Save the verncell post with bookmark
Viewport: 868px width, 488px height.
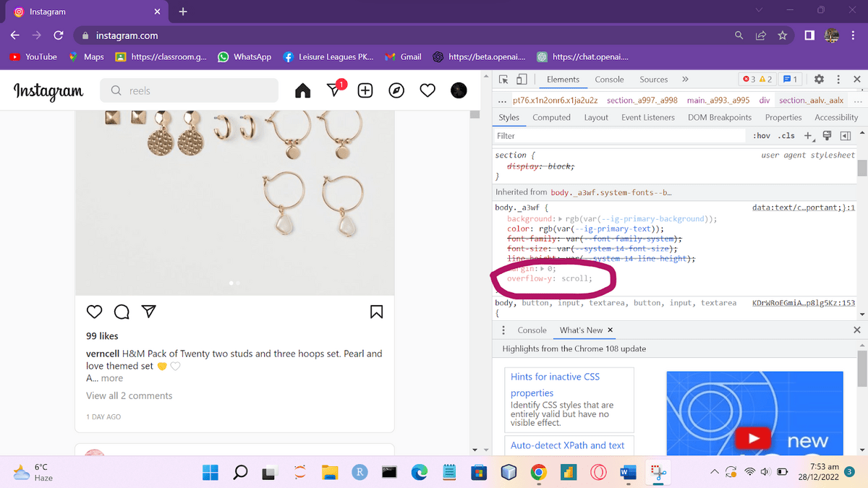[x=377, y=312]
